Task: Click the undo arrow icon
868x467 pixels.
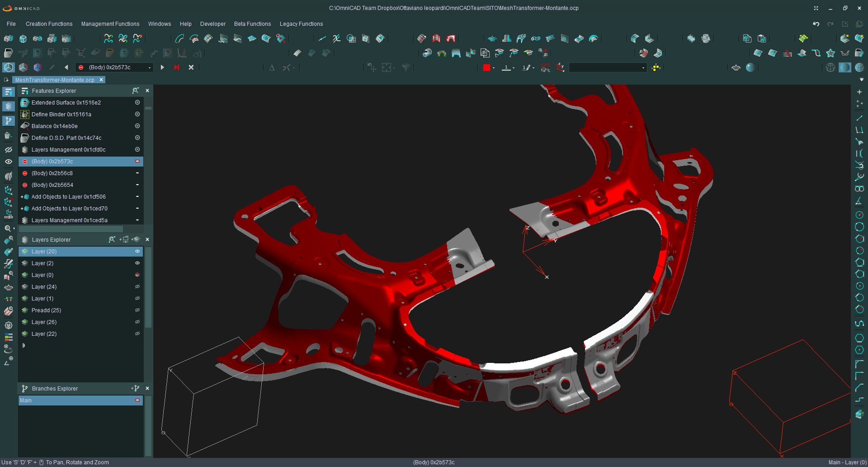Action: click(816, 24)
